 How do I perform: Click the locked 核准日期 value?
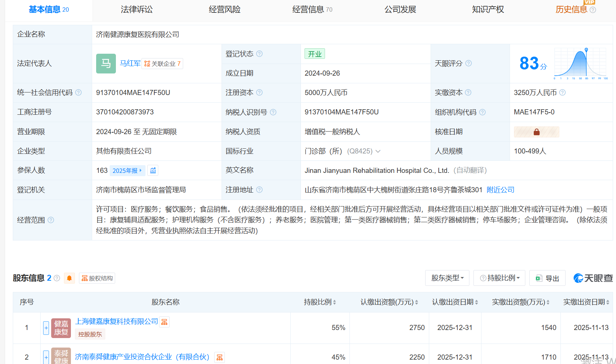pyautogui.click(x=536, y=132)
